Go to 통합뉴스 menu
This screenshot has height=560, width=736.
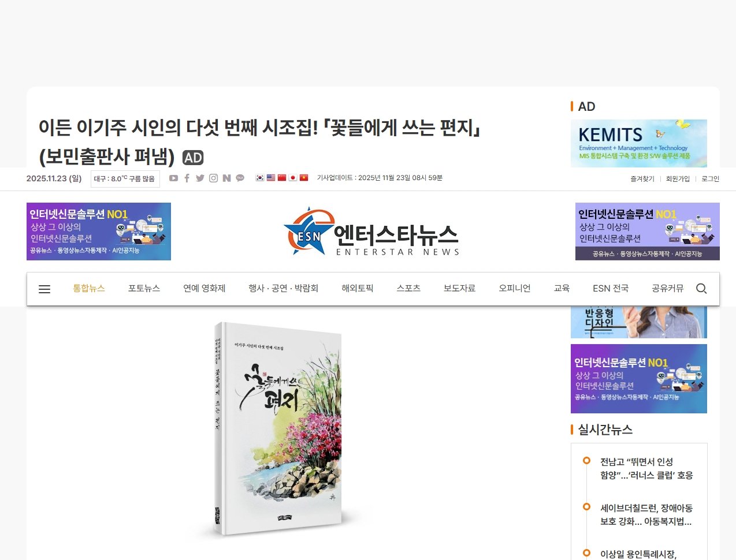pyautogui.click(x=89, y=289)
